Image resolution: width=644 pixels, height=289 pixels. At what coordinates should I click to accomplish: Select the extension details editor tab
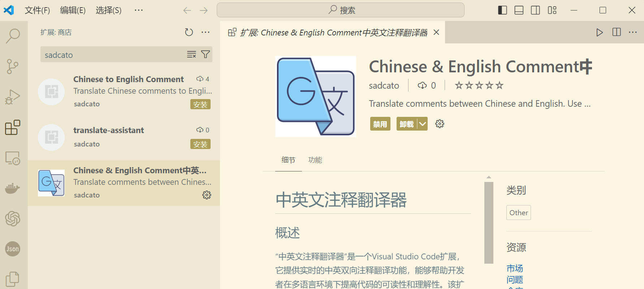333,32
